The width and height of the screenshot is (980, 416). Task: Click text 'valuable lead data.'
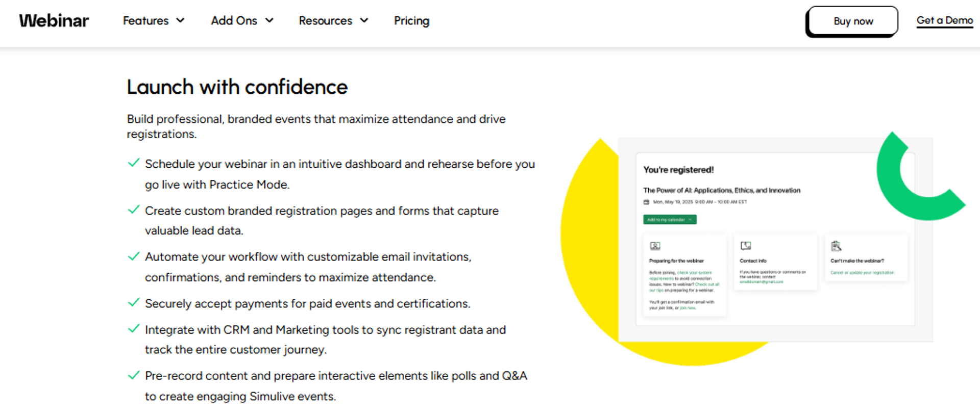194,230
